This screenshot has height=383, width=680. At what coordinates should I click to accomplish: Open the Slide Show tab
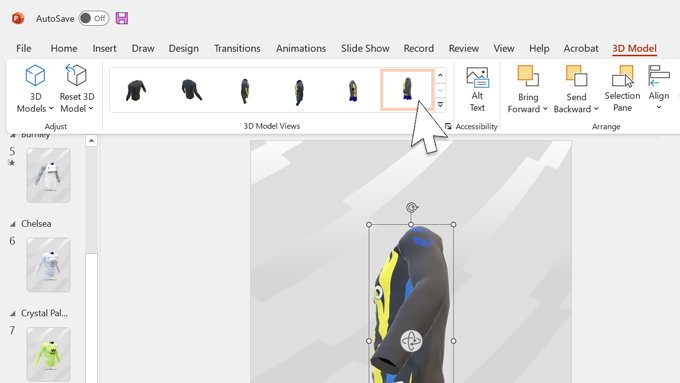[x=365, y=48]
